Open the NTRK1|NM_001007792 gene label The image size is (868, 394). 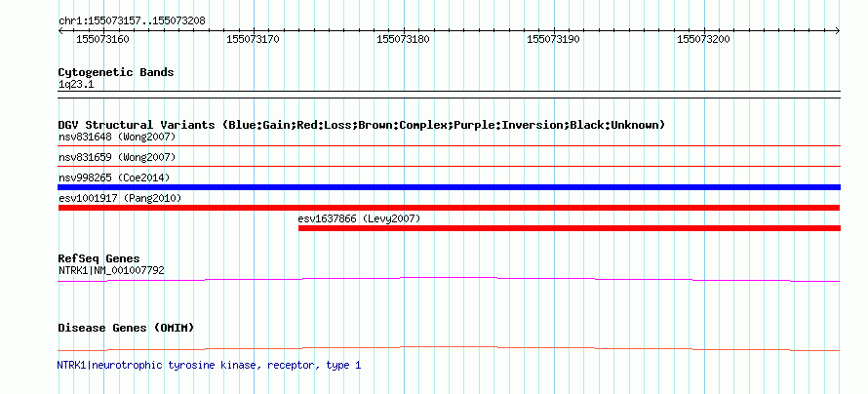[111, 270]
